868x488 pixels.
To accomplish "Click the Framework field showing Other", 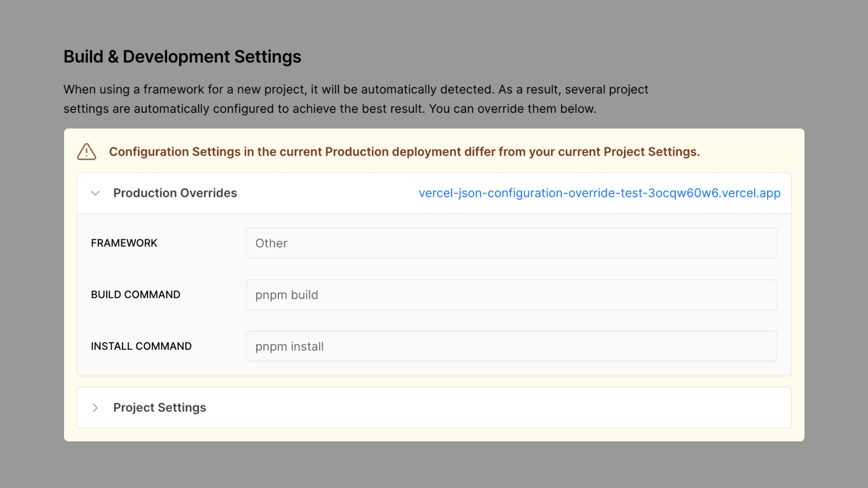I will tap(511, 243).
